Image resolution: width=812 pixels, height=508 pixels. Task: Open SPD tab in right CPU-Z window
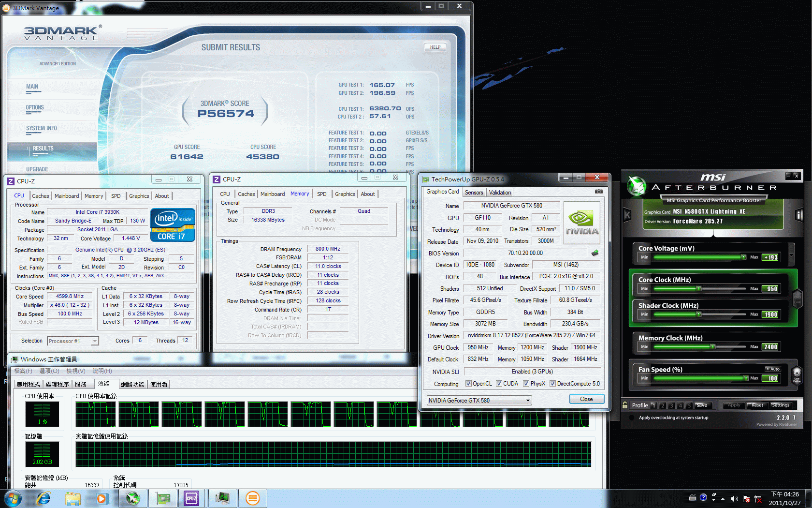click(322, 194)
